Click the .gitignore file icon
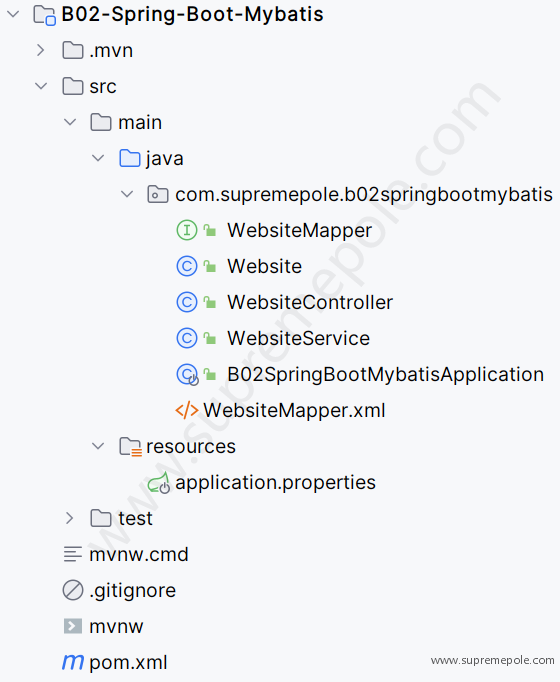The image size is (560, 682). [x=73, y=590]
